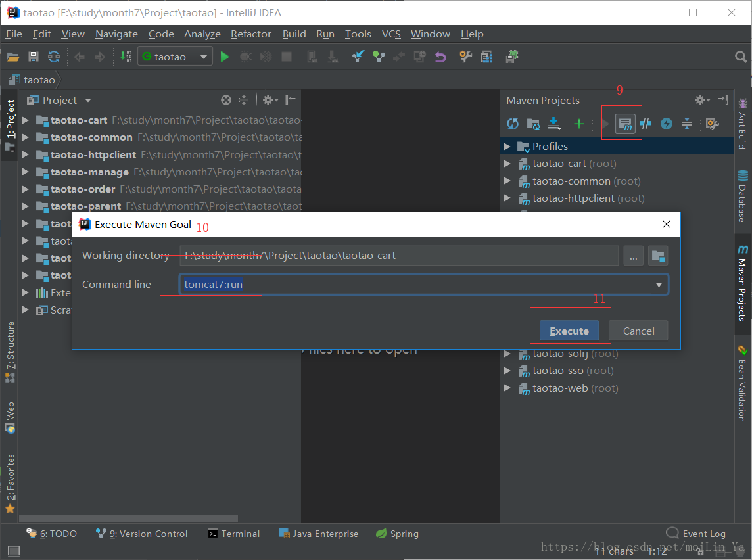
Task: Click the Synchronize icon in main toolbar
Action: [54, 57]
